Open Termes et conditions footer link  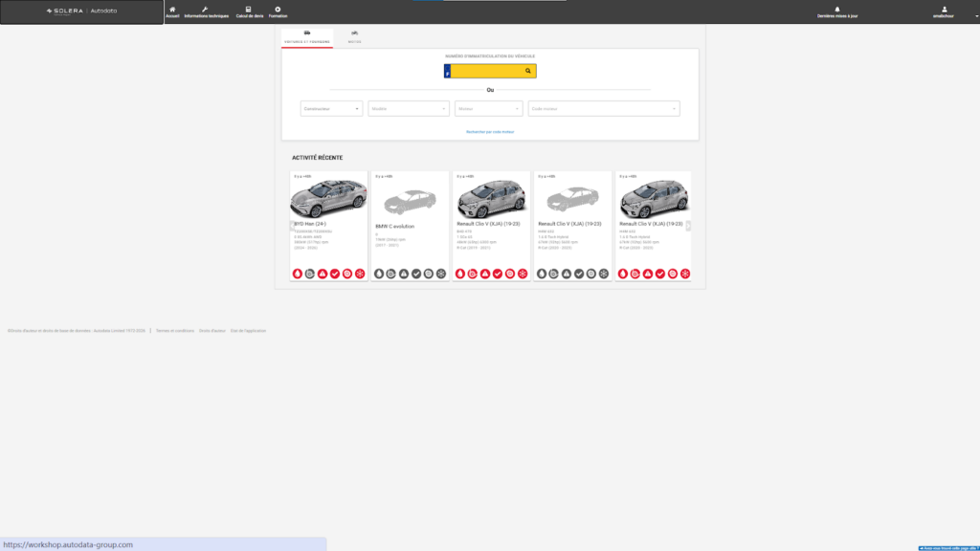(175, 330)
